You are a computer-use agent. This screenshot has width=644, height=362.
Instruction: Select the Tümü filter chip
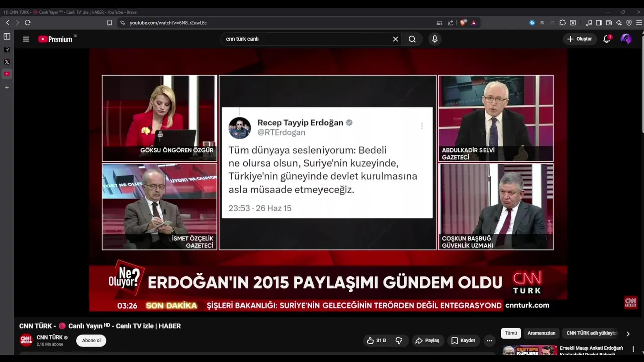[511, 333]
